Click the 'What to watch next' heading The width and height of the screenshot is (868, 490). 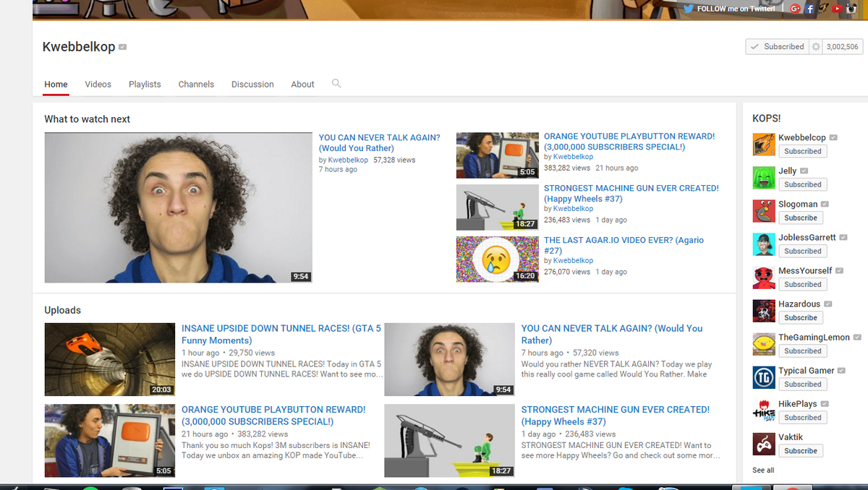88,119
